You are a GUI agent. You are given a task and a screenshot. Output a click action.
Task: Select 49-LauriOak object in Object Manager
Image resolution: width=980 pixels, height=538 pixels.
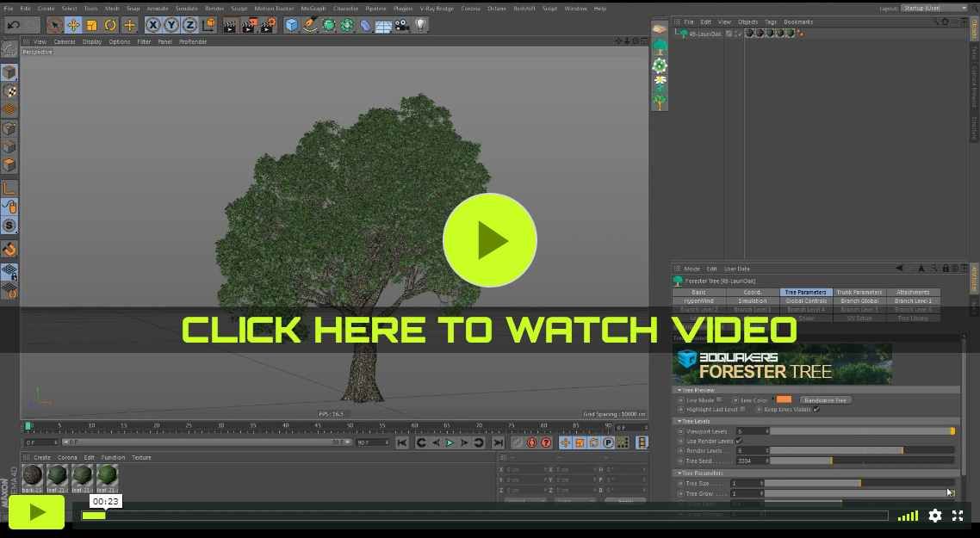coord(705,34)
